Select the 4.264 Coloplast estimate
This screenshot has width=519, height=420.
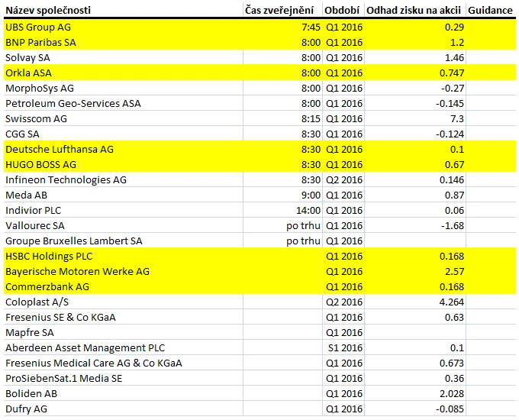pos(452,302)
